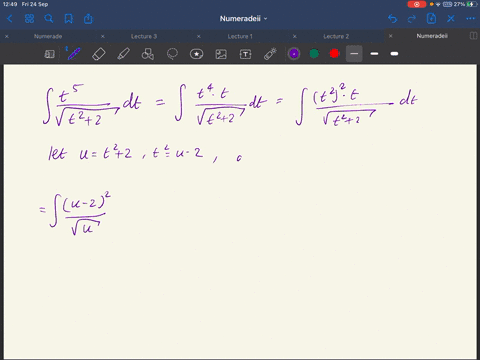The height and width of the screenshot is (360, 480).
Task: Select the active Numeradeii tab
Action: coord(432,36)
